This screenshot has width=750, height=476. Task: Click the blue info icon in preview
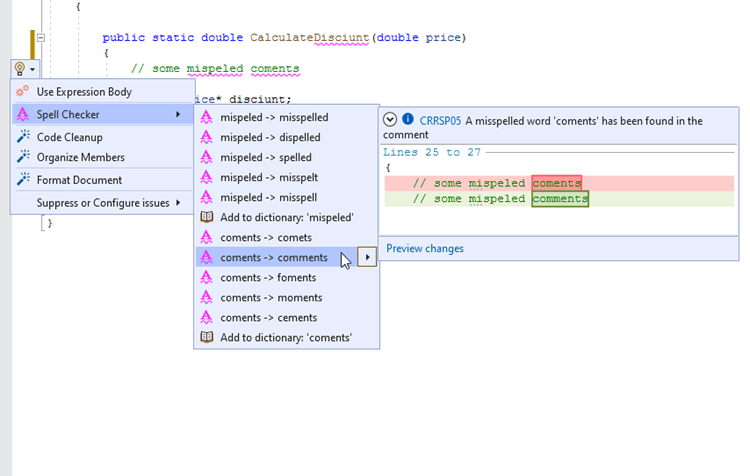408,119
